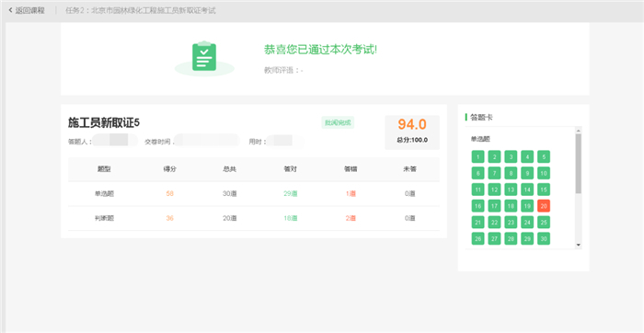
Task: Click question 29 square
Action: 527,238
